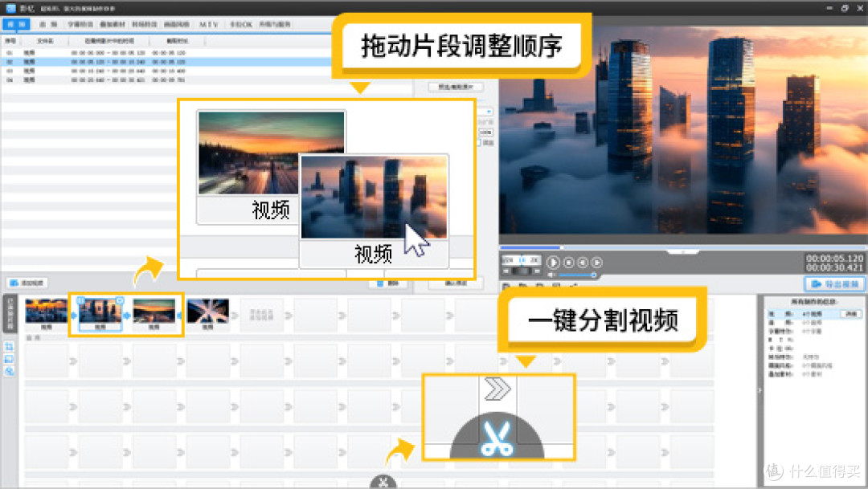868x489 pixels.
Task: Click top-left icon on selected timeline clip
Action: (x=81, y=300)
